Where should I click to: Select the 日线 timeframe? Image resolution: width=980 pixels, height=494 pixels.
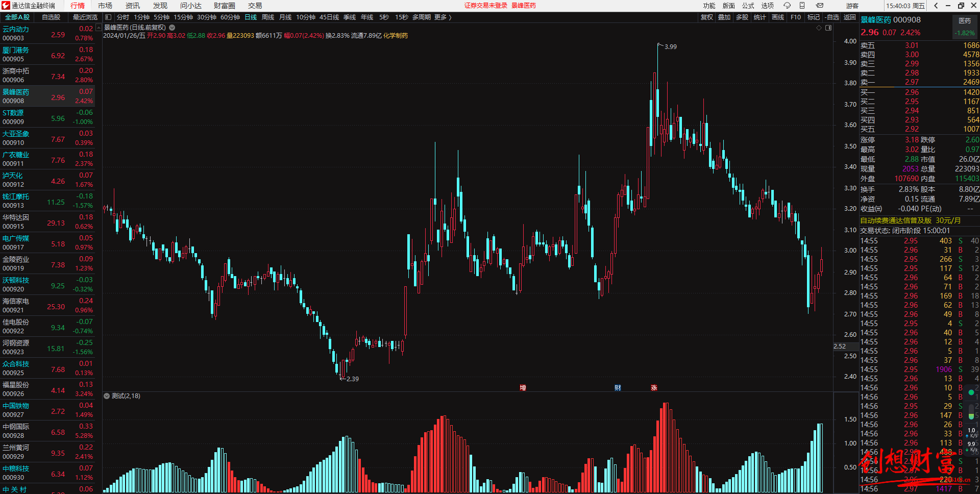[x=251, y=17]
